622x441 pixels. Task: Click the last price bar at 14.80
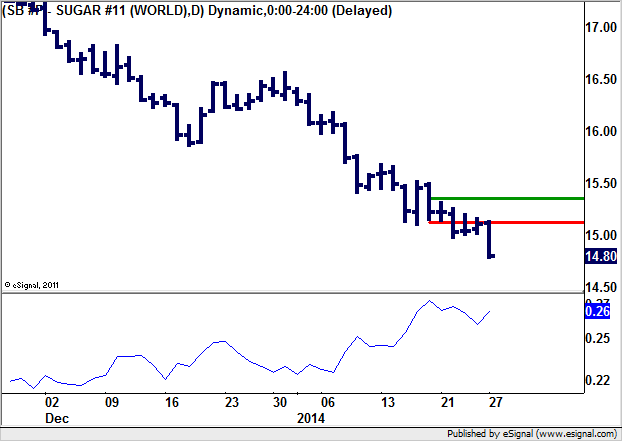click(490, 240)
